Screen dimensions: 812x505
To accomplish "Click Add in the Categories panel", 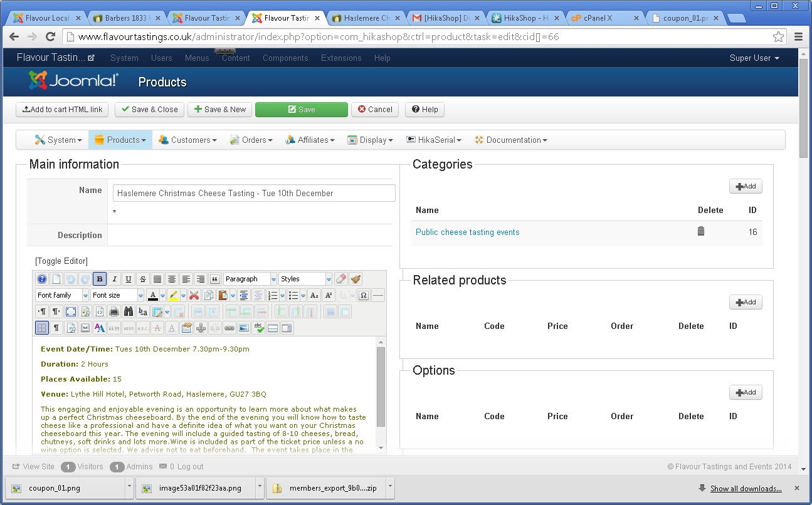I will point(746,186).
